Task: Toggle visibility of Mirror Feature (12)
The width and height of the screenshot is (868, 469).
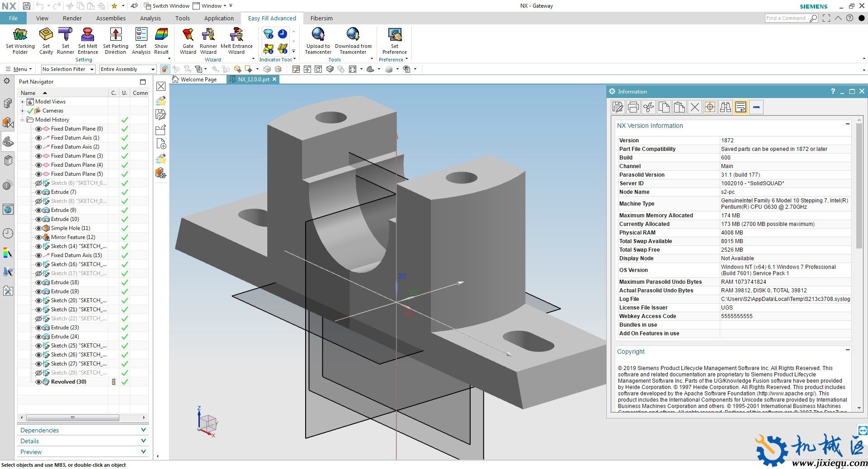Action: [x=38, y=237]
